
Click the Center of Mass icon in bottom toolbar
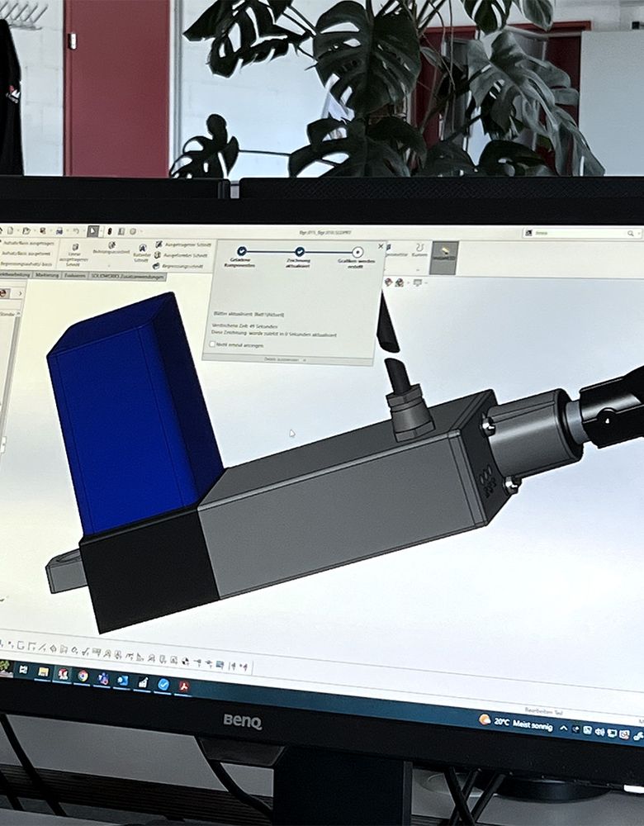click(185, 661)
